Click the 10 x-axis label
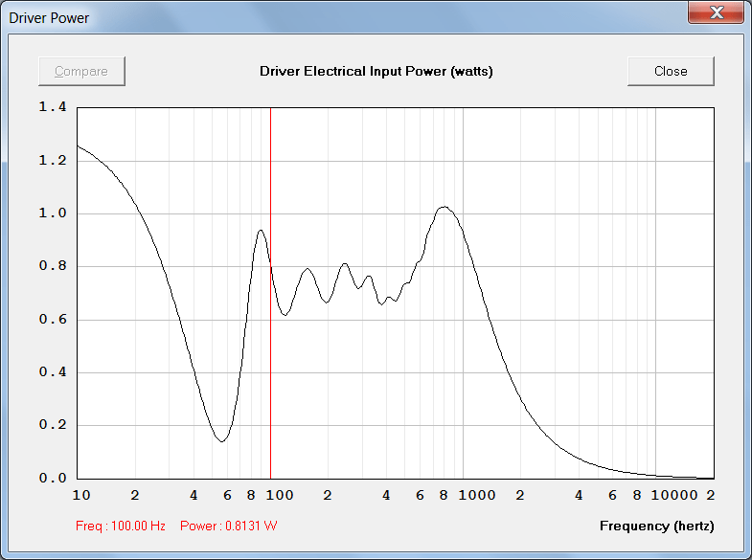The image size is (752, 560). (x=81, y=495)
